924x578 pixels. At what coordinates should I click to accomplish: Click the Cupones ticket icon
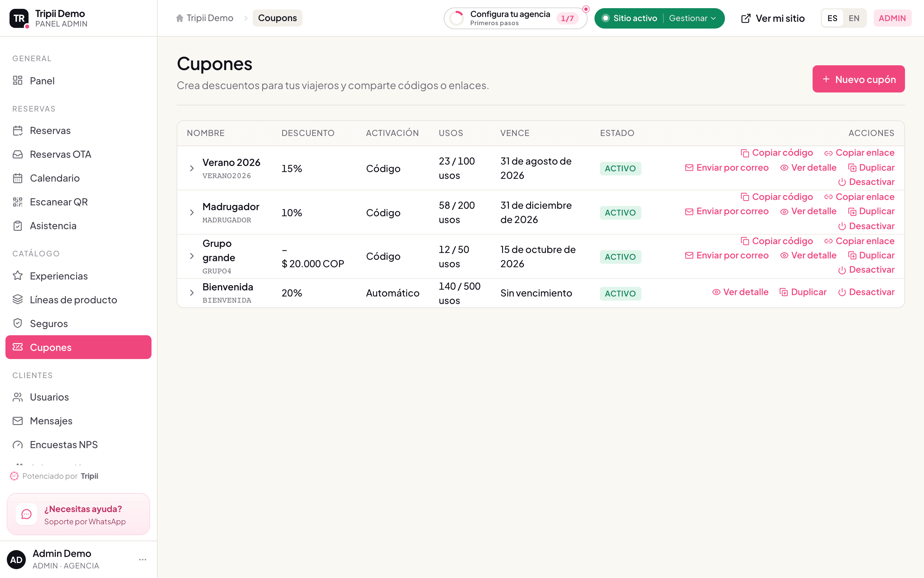(x=18, y=347)
